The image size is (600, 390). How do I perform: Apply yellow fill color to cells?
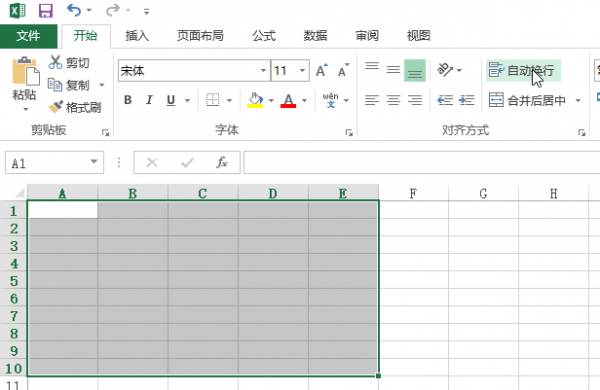(255, 100)
